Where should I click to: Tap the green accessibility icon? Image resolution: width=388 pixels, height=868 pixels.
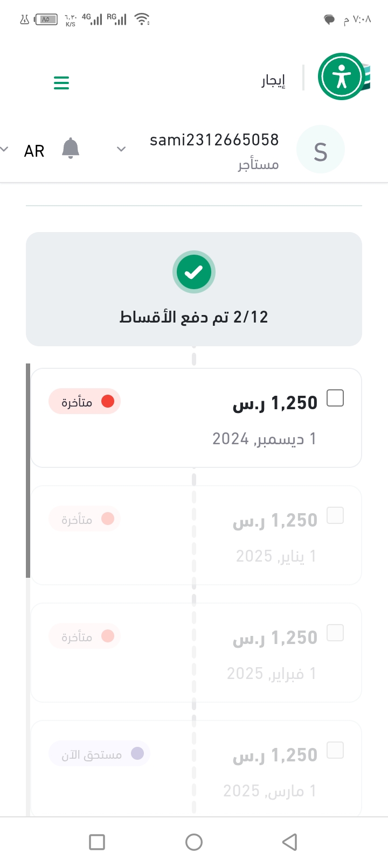[342, 77]
